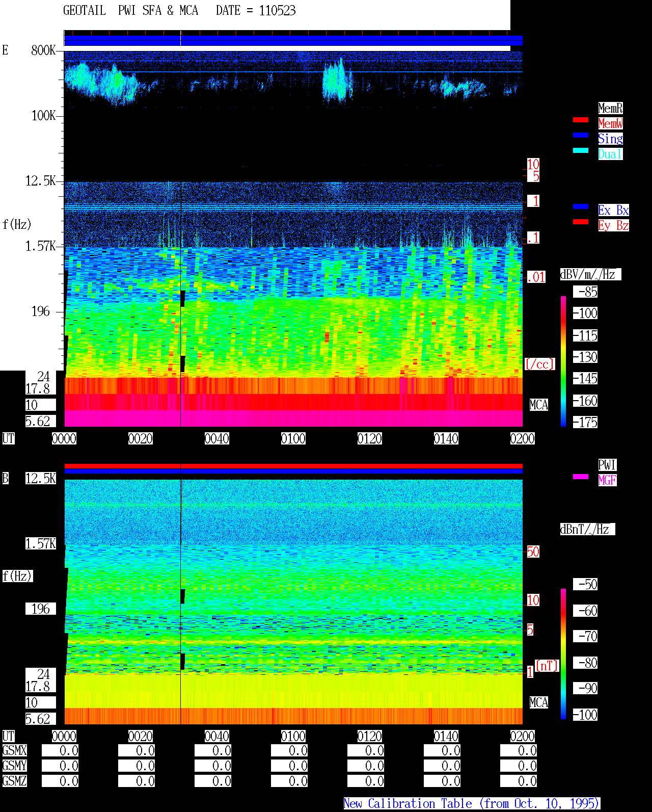Click the E panel letter label
Viewport: 652px width, 812px height.
coord(6,50)
